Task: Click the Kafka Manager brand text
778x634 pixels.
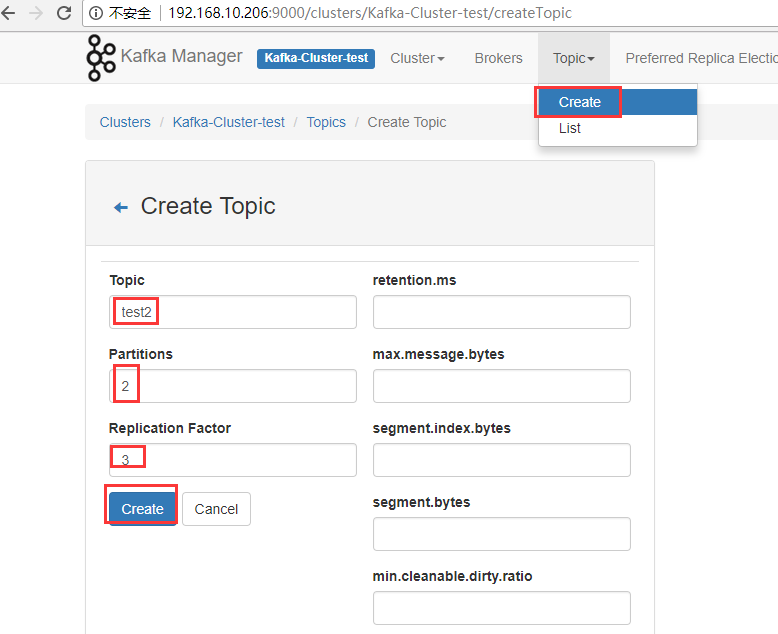Action: [x=182, y=56]
